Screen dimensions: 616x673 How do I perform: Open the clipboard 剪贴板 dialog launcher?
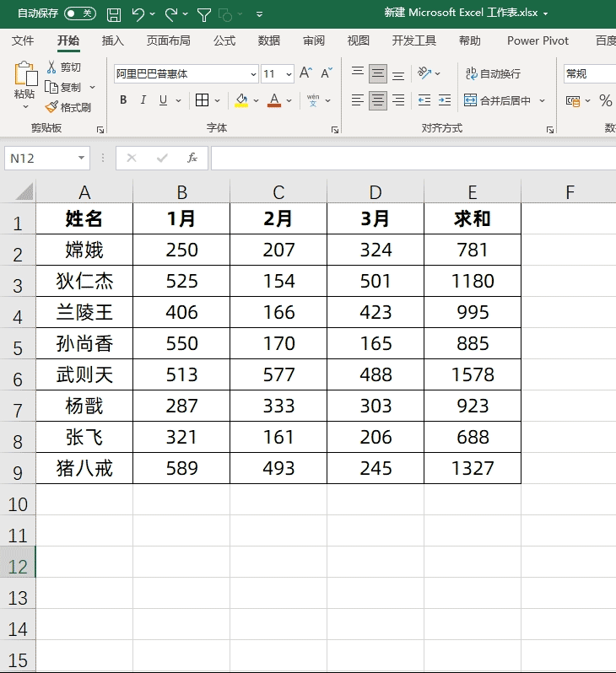[x=100, y=130]
